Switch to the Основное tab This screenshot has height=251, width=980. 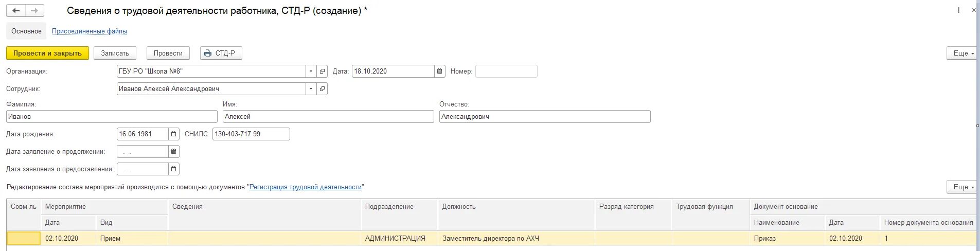(x=26, y=31)
